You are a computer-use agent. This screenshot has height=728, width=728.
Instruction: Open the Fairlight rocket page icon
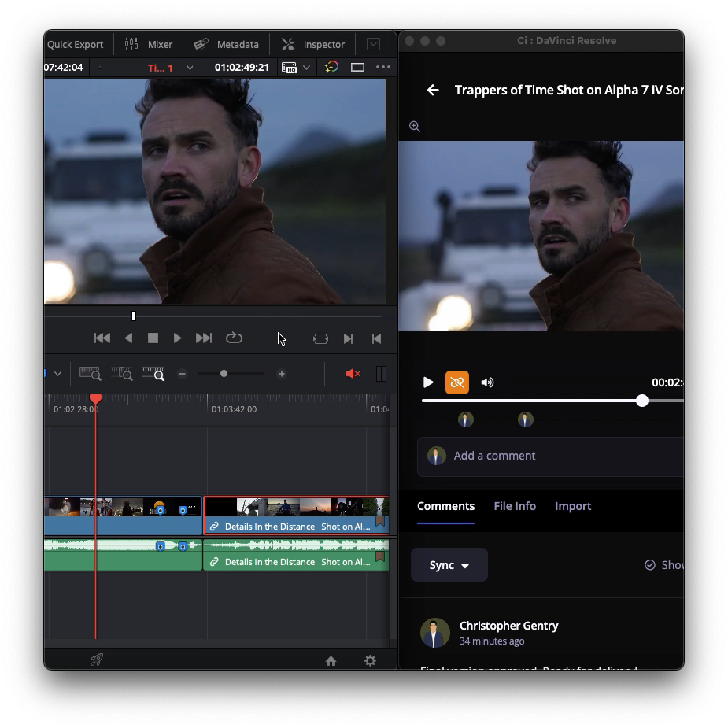pos(97,660)
